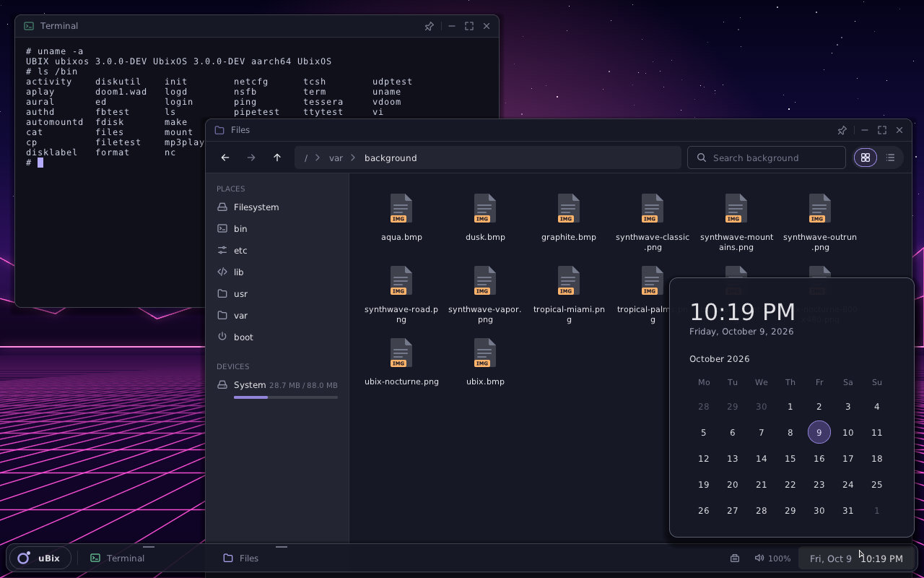Pin the Terminal window
The height and width of the screenshot is (578, 924).
(x=429, y=26)
